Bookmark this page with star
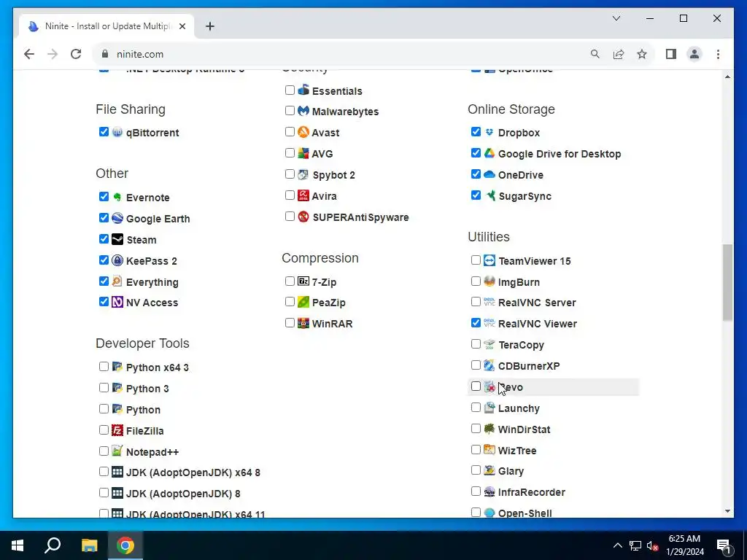The width and height of the screenshot is (747, 560). [642, 54]
